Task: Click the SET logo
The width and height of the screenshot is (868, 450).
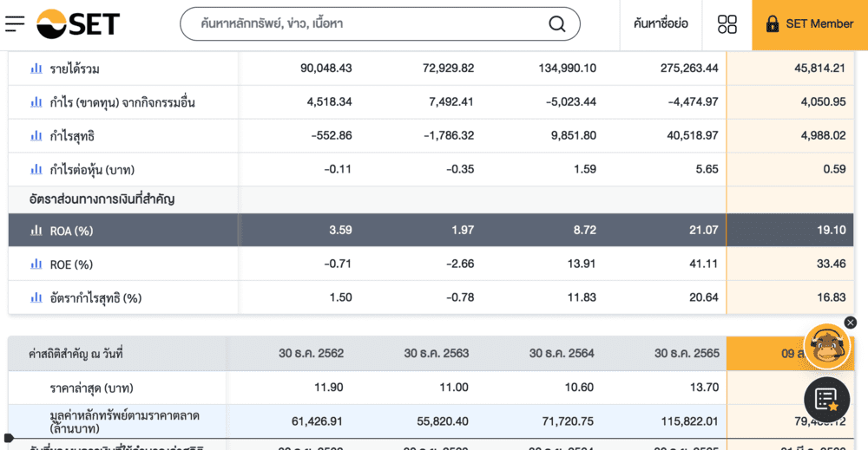Action: click(78, 24)
